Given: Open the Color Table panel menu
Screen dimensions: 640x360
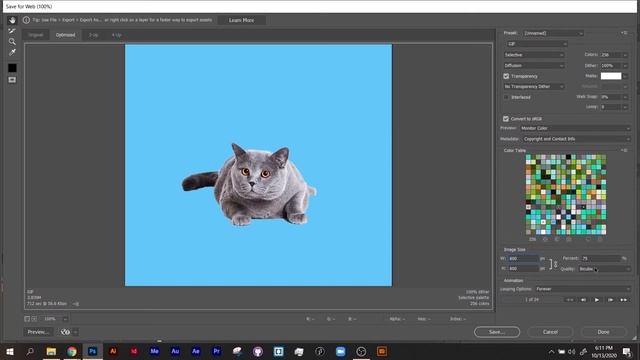Looking at the screenshot, I should coord(624,150).
